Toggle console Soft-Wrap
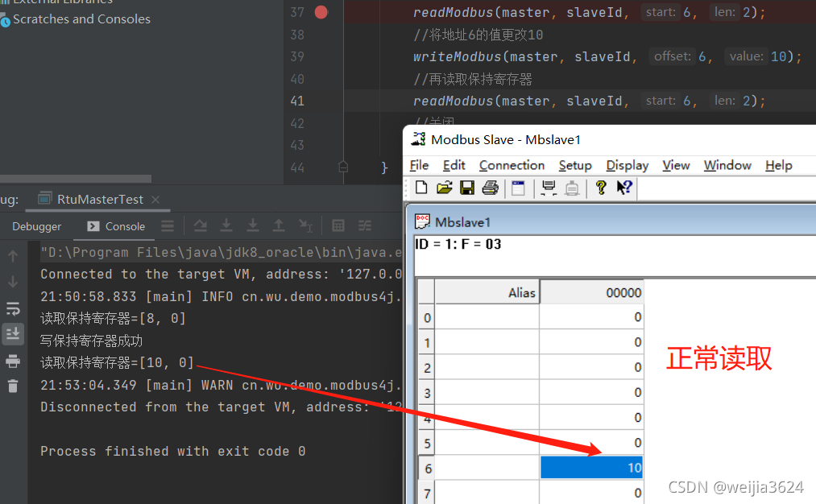The width and height of the screenshot is (816, 504). click(13, 308)
